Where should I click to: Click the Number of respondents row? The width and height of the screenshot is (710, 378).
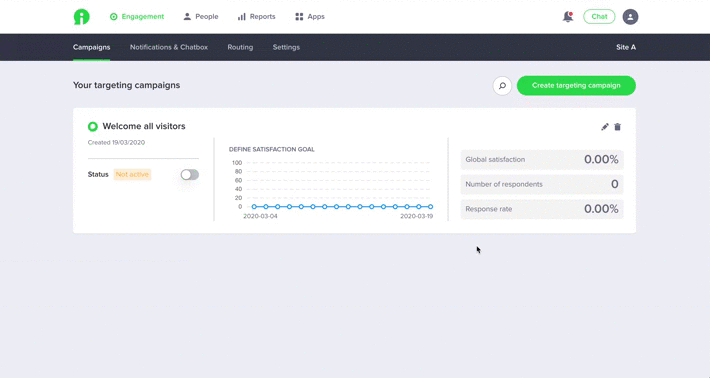(x=542, y=184)
